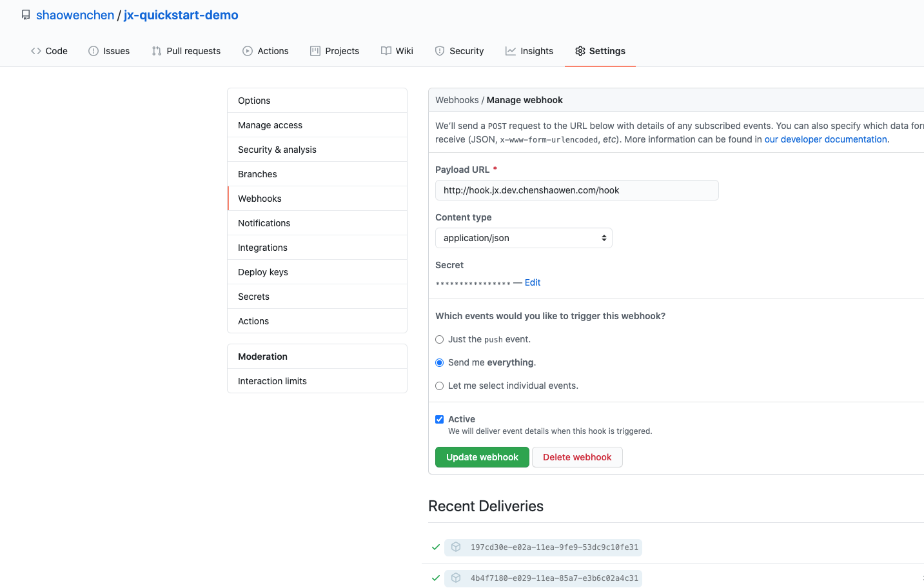Select 'Send me everything' radio option
This screenshot has width=924, height=588.
[x=440, y=363]
